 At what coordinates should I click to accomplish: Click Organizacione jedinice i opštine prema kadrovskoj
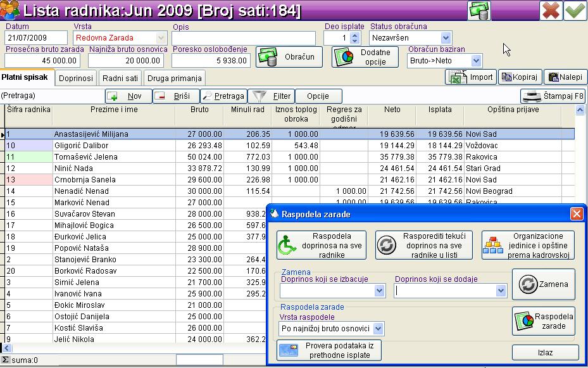click(528, 245)
